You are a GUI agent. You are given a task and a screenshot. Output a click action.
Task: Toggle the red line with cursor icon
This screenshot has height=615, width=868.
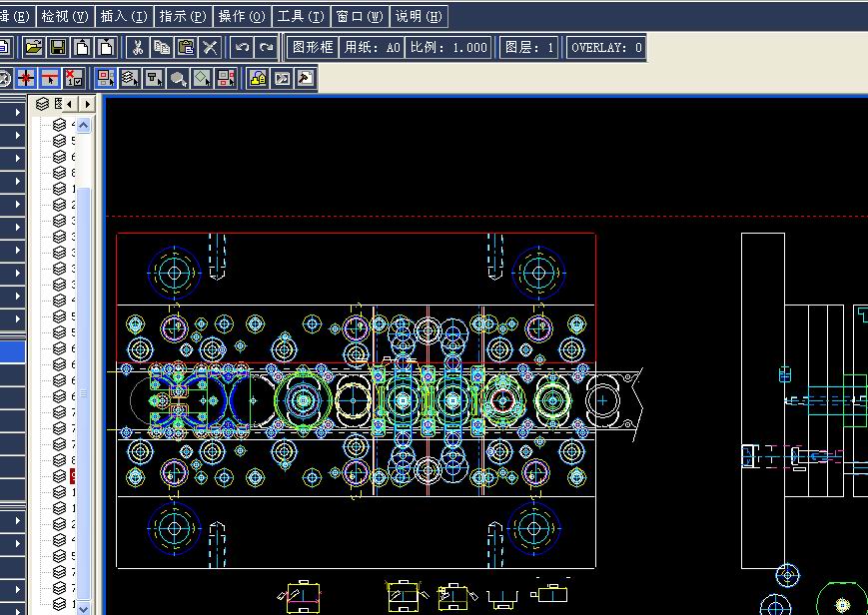50,79
